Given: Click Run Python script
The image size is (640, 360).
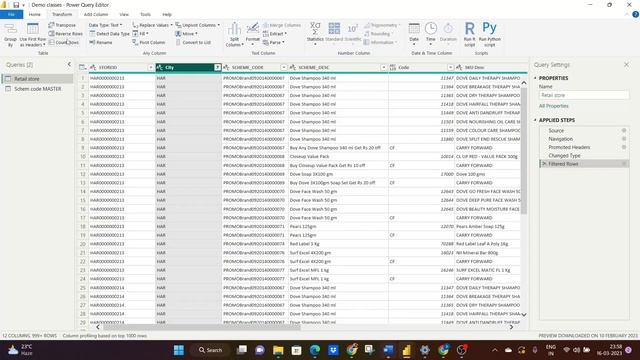Looking at the screenshot, I should [x=489, y=34].
